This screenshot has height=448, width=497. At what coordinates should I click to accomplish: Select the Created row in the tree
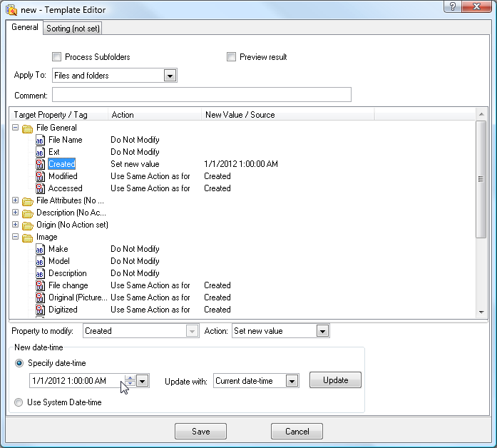point(62,164)
